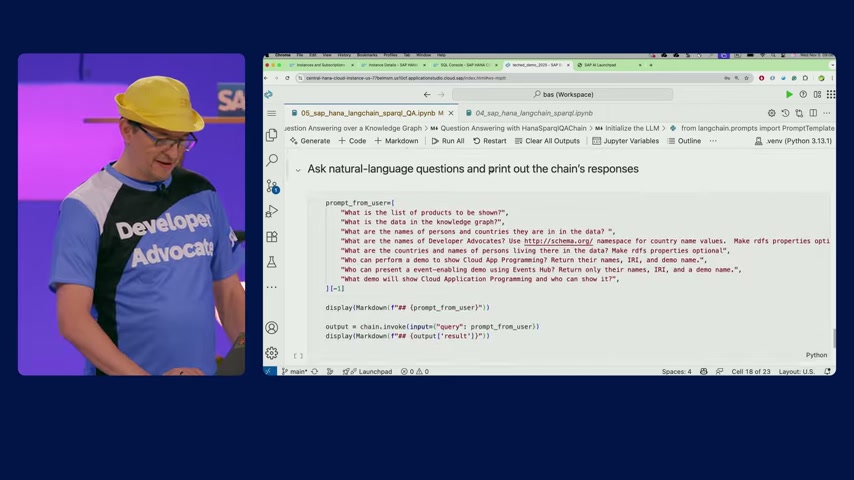Add a new Markdown cell
Image resolution: width=854 pixels, height=480 pixels.
point(396,141)
